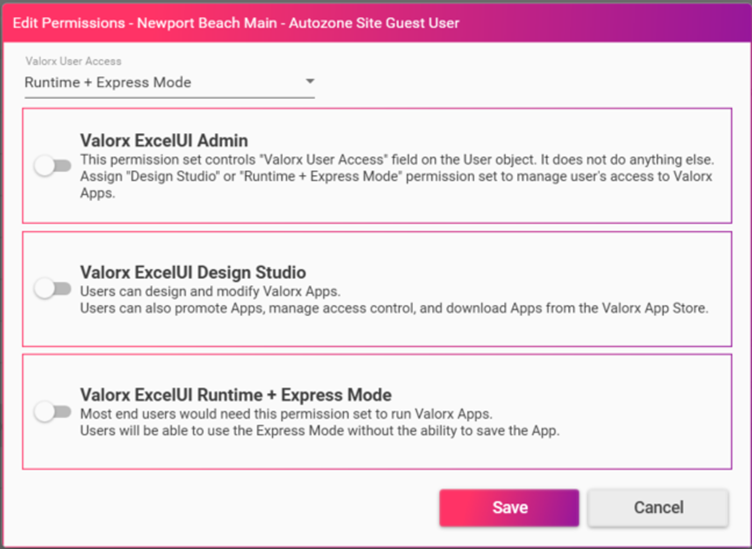Open the Valorx User Access dropdown arrow
This screenshot has height=549, width=752.
coord(310,82)
